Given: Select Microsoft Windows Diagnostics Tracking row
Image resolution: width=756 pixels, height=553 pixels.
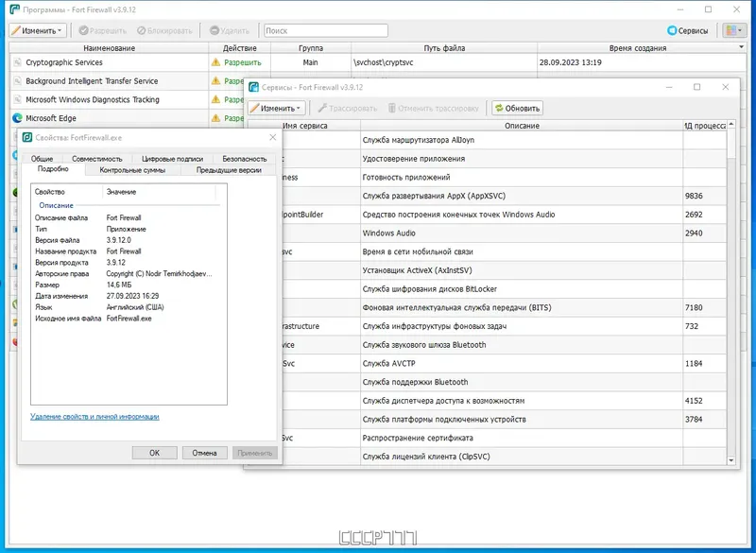Looking at the screenshot, I should [127, 99].
